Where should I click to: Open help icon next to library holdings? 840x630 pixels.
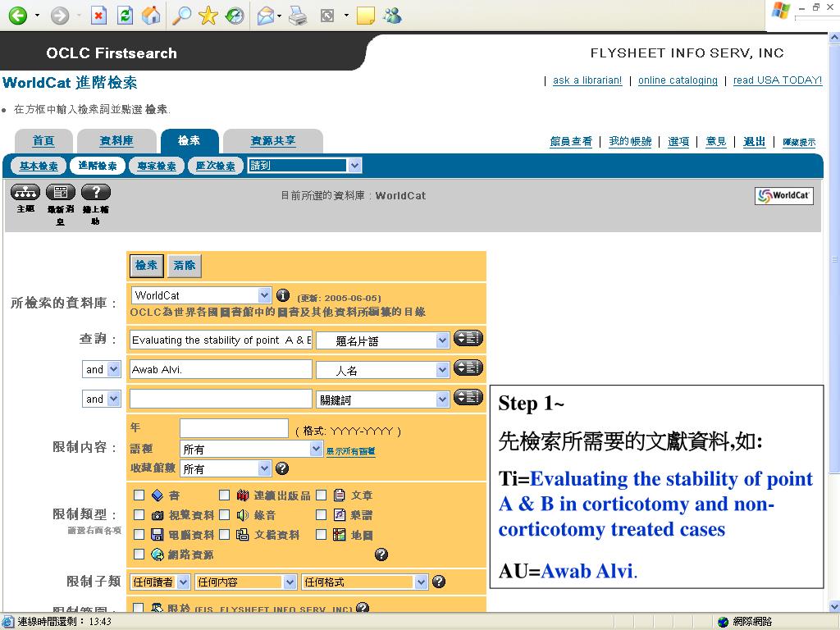(282, 468)
